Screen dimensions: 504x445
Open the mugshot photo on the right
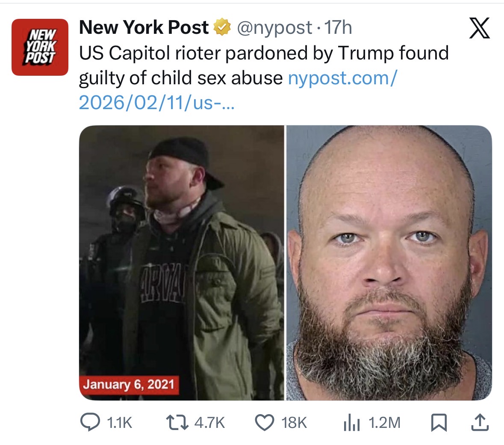point(389,263)
